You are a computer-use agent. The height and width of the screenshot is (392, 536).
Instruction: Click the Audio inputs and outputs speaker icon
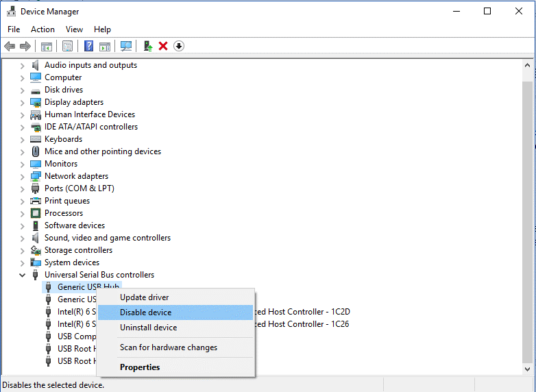pos(36,65)
